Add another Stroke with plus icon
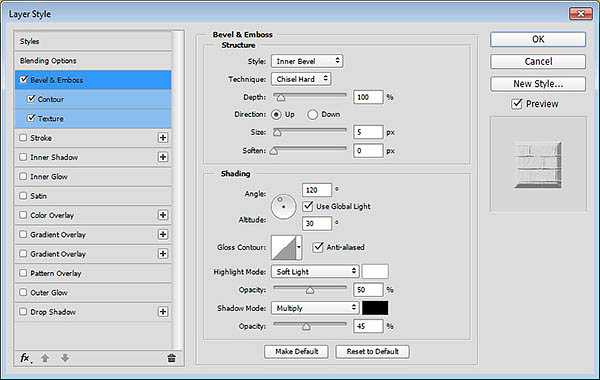The image size is (600, 380). pos(163,138)
